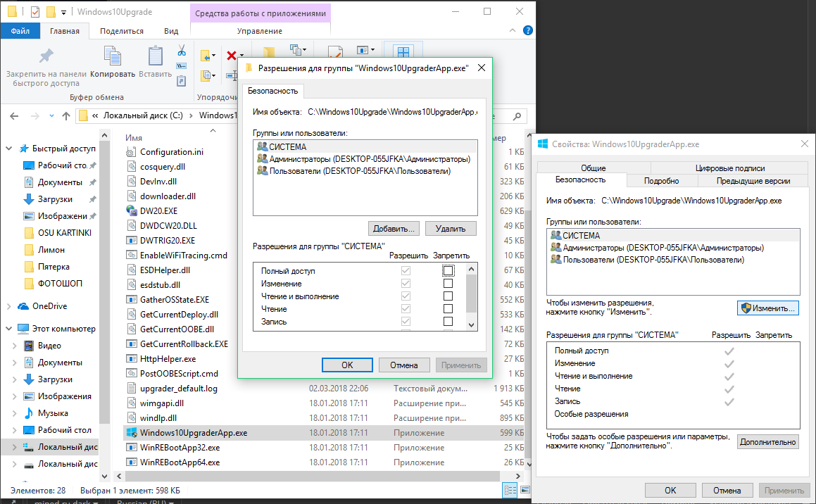Click Allow checkbox for Чтение
This screenshot has width=816, height=504.
(406, 308)
